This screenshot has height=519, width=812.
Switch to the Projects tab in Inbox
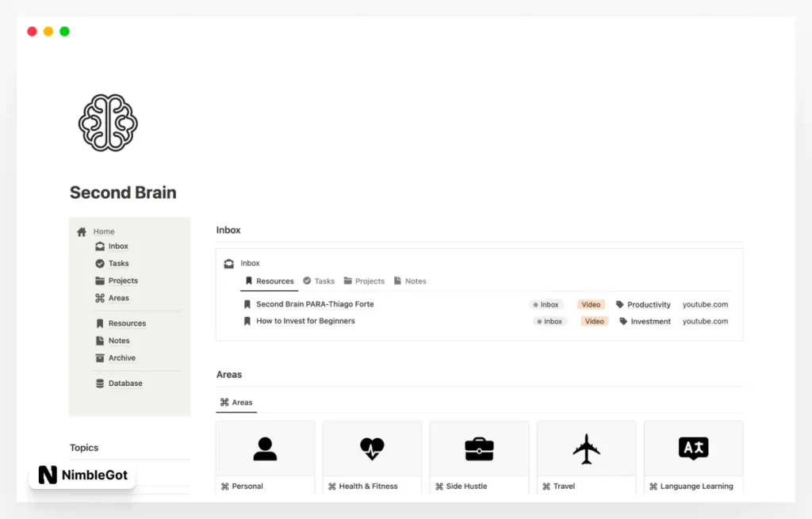tap(364, 281)
